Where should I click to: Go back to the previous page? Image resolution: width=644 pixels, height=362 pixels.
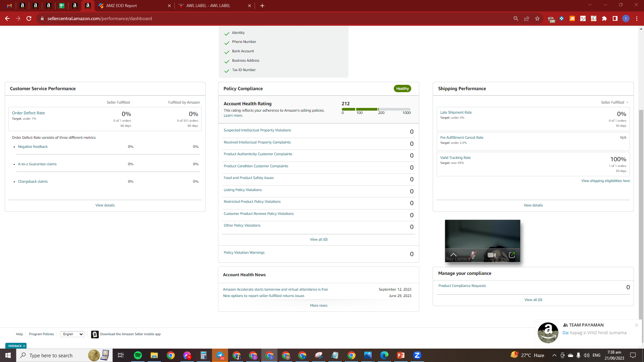pyautogui.click(x=7, y=18)
